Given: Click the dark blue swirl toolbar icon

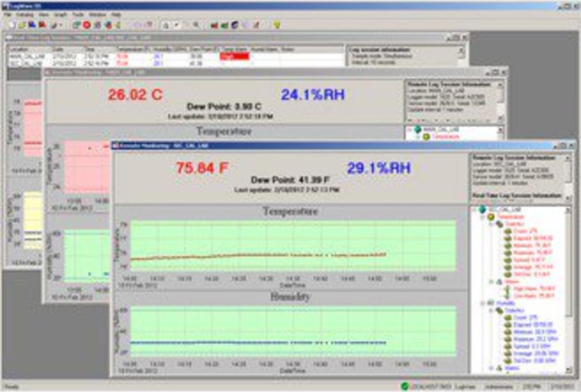Looking at the screenshot, I should (235, 25).
